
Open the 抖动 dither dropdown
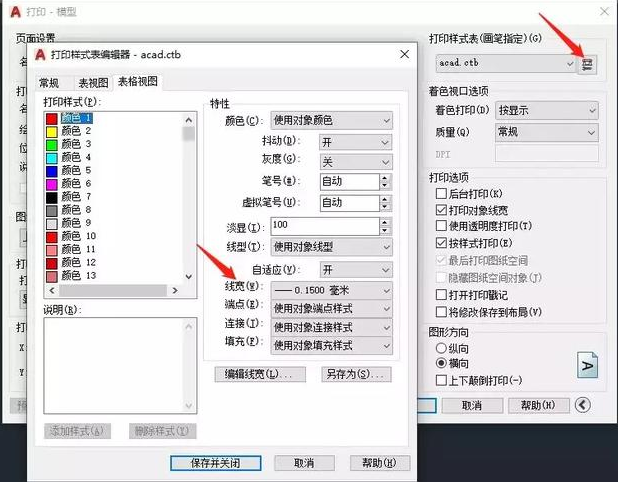coord(356,142)
